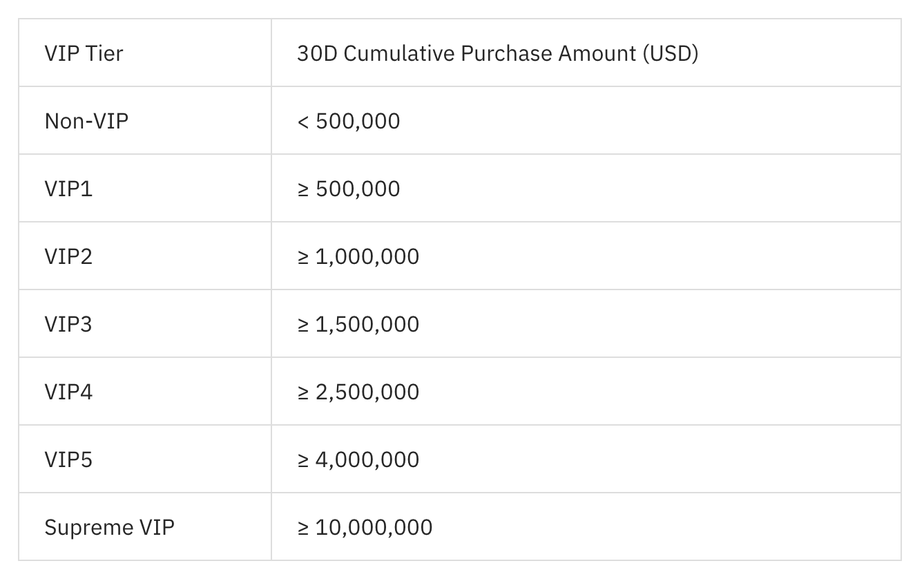Screen dimensions: 924x579
Task: Select the 30D Cumulative Purchase Amount header
Action: 586,53
